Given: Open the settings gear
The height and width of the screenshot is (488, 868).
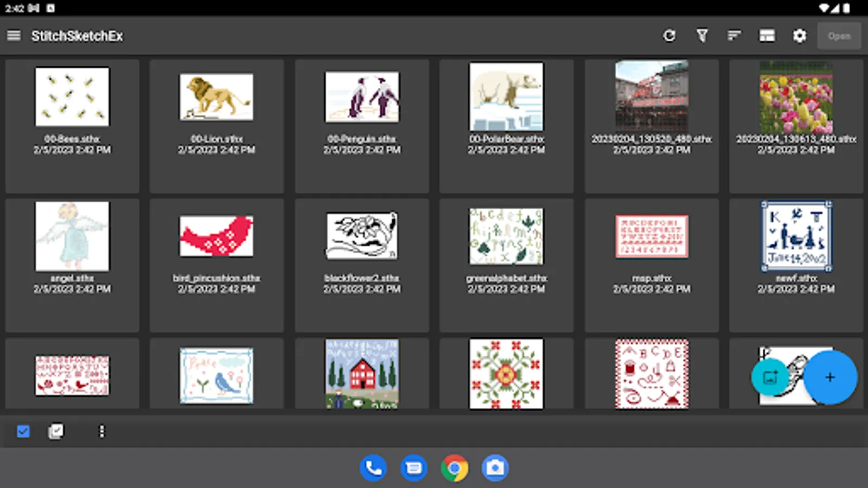Looking at the screenshot, I should click(x=799, y=36).
